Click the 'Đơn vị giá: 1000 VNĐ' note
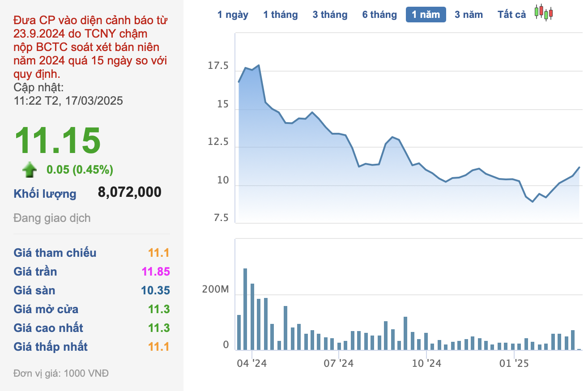This screenshot has height=391, width=588. pos(61,373)
